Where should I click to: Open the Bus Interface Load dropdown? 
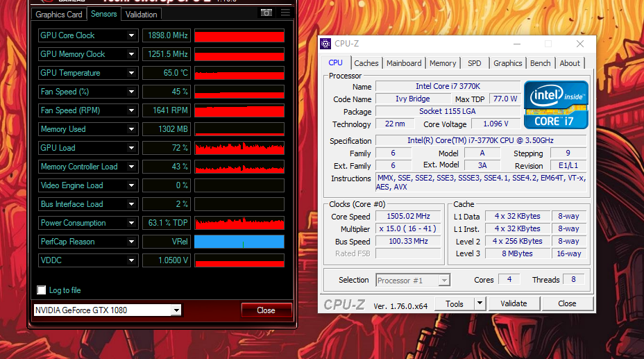point(131,204)
